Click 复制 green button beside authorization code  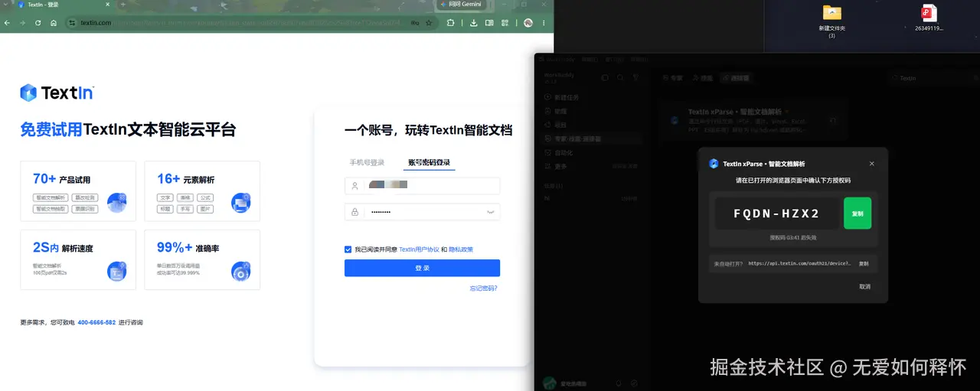tap(857, 213)
